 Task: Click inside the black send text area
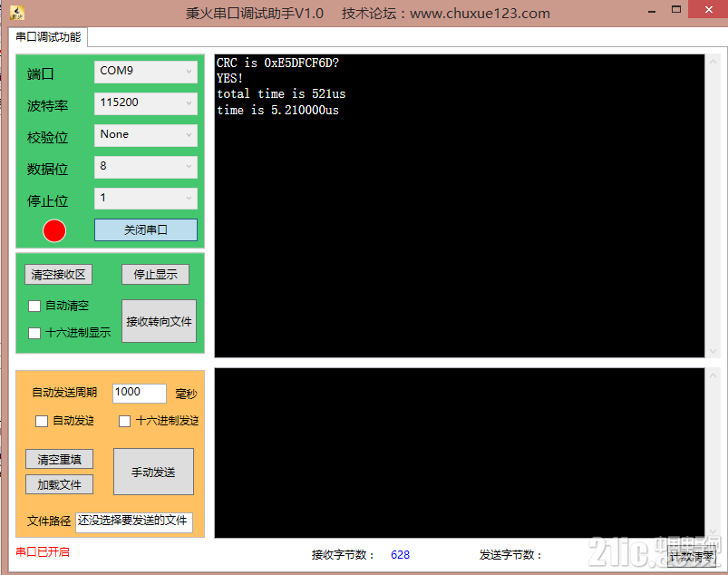tap(460, 453)
